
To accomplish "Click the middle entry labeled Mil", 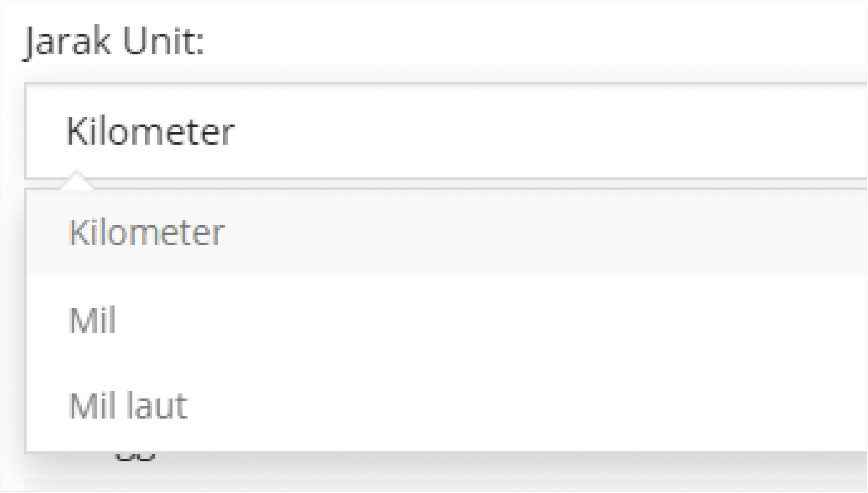I will [447, 319].
